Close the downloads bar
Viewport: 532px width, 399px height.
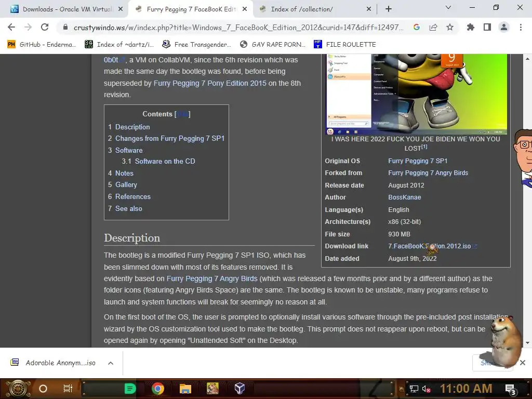coord(523,363)
